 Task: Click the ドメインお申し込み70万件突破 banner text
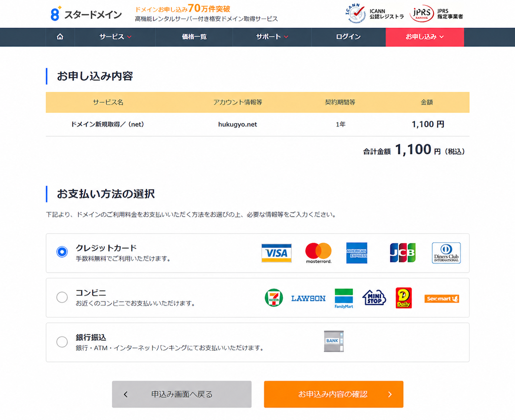[x=182, y=9]
